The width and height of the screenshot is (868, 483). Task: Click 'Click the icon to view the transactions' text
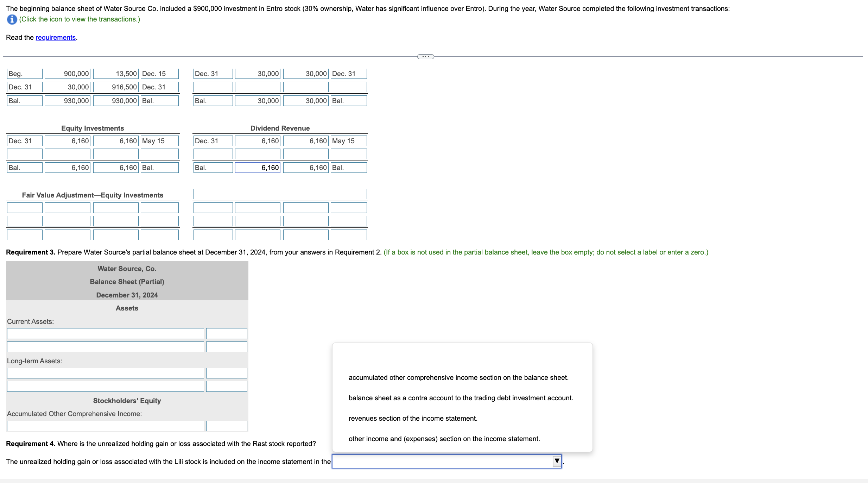pyautogui.click(x=80, y=19)
